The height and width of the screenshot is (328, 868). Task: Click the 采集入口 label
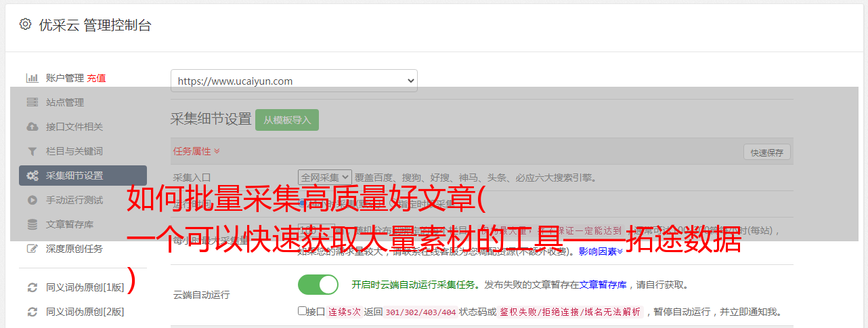click(x=192, y=178)
